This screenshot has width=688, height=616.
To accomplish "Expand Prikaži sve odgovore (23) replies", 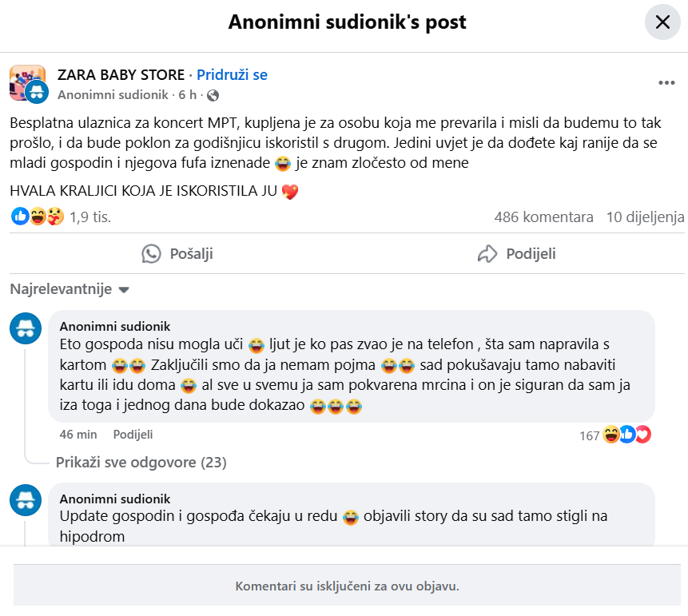I will (x=141, y=463).
